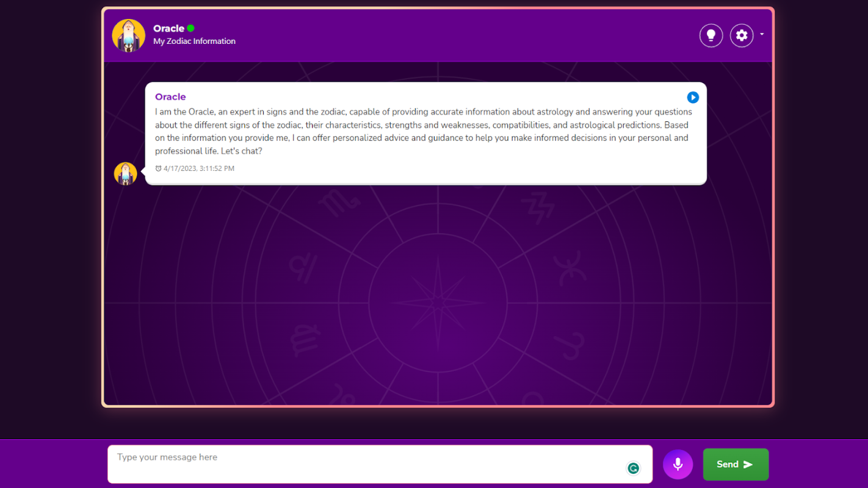Open the settings gear icon

[742, 35]
